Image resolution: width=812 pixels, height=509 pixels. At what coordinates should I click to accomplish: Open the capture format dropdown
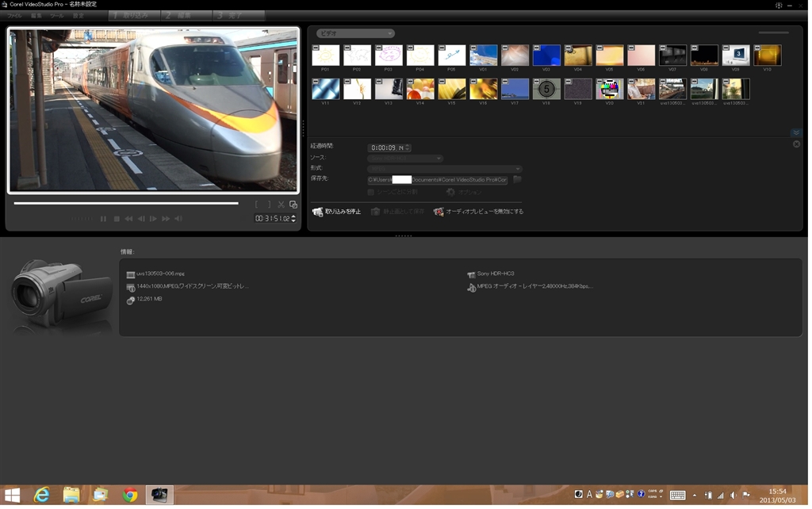pyautogui.click(x=444, y=169)
